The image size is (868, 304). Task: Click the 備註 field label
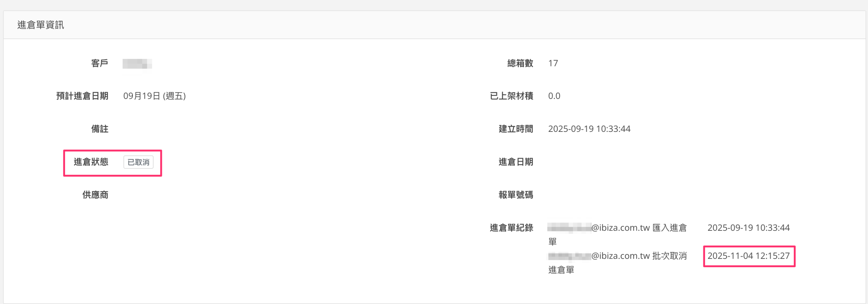click(x=100, y=129)
